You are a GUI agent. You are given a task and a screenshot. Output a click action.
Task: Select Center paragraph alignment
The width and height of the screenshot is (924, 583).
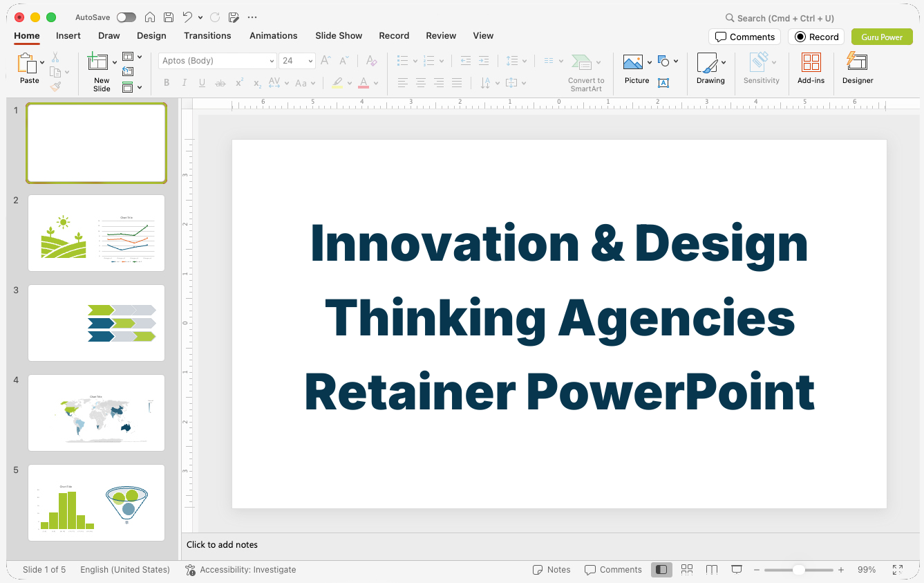(x=421, y=83)
